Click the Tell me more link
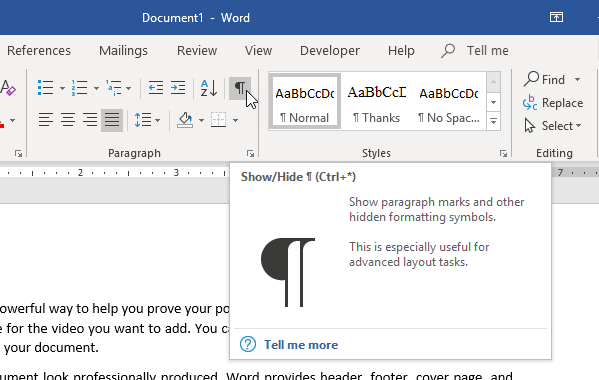 coord(301,344)
